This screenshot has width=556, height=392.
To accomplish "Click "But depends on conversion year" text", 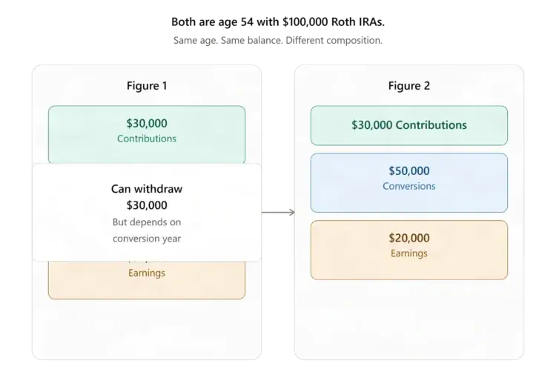I will point(147,230).
